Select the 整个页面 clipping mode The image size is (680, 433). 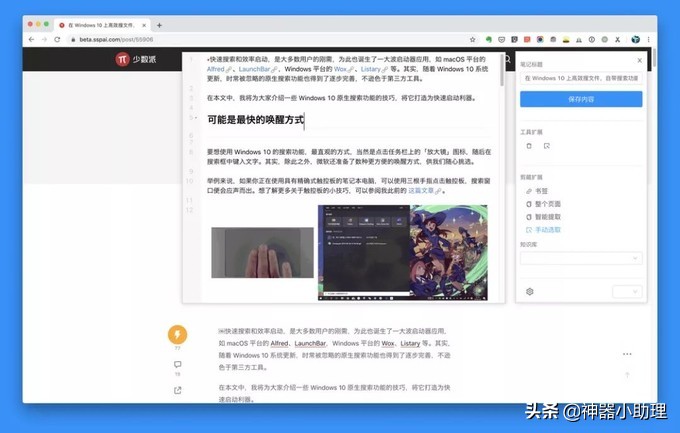pos(543,204)
